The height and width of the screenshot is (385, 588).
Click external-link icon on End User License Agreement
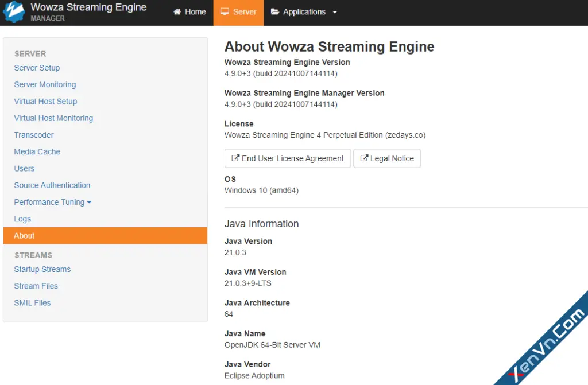click(235, 158)
